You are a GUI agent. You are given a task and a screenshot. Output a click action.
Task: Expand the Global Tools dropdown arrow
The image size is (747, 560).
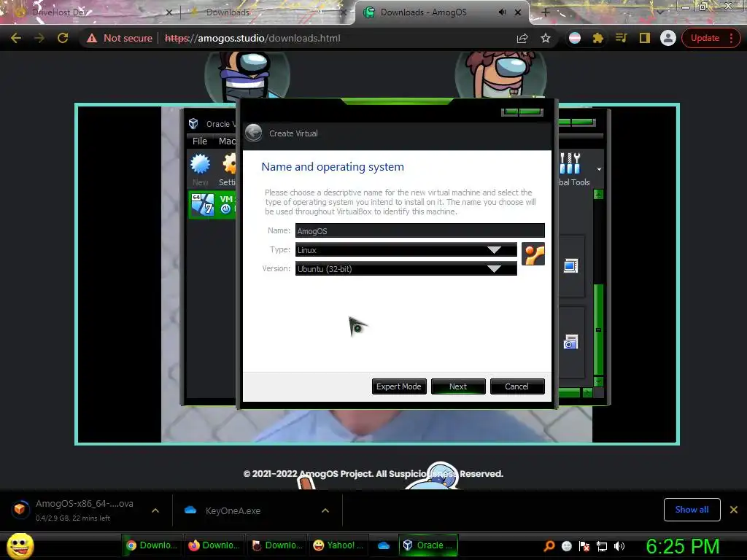(x=599, y=169)
